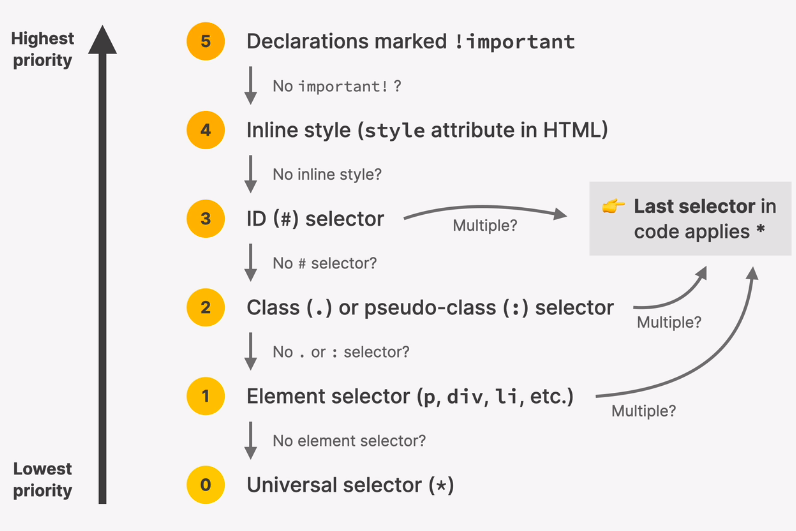Screen dimensions: 796x531
Task: Click the yellow circle numbered 0
Action: coord(205,485)
